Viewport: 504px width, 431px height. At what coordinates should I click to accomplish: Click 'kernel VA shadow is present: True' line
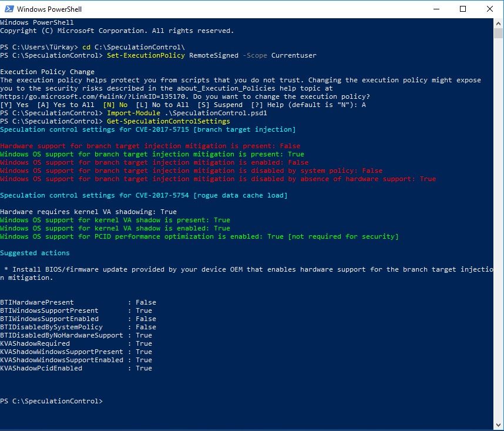115,220
